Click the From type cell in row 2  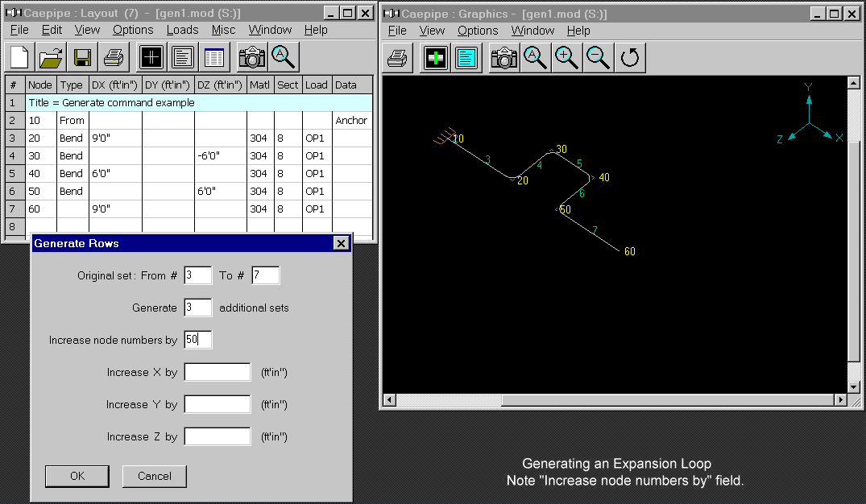[x=73, y=120]
